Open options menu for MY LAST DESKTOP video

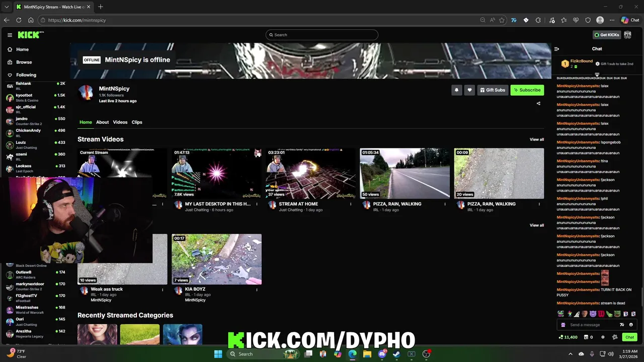pos(257,204)
